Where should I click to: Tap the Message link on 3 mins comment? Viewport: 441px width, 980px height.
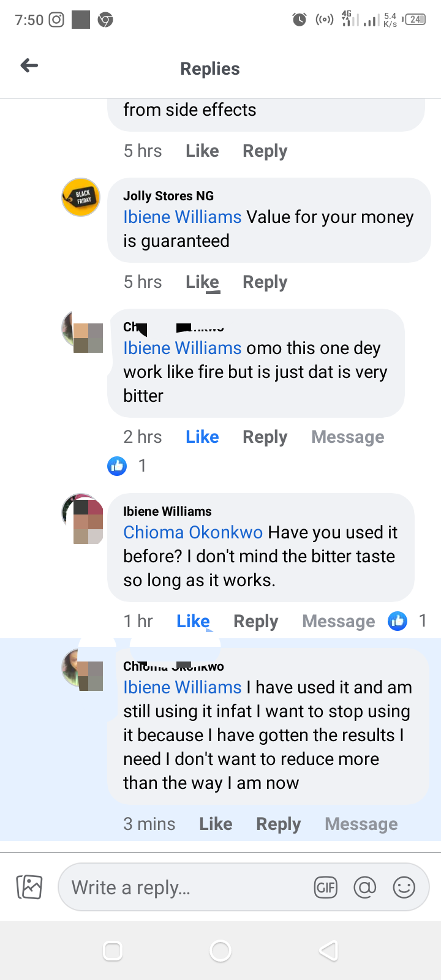pos(361,824)
